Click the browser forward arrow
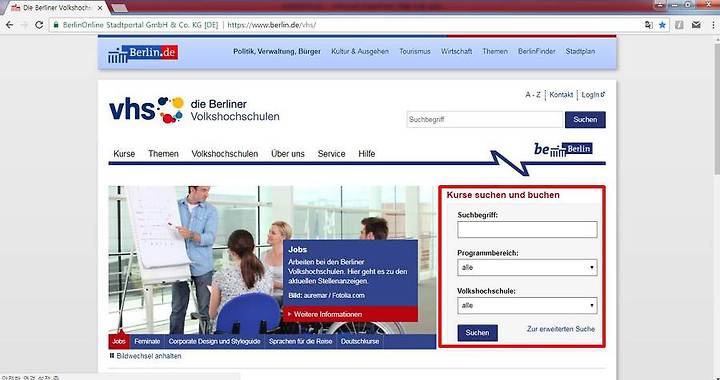This screenshot has height=380, width=720. [24, 25]
